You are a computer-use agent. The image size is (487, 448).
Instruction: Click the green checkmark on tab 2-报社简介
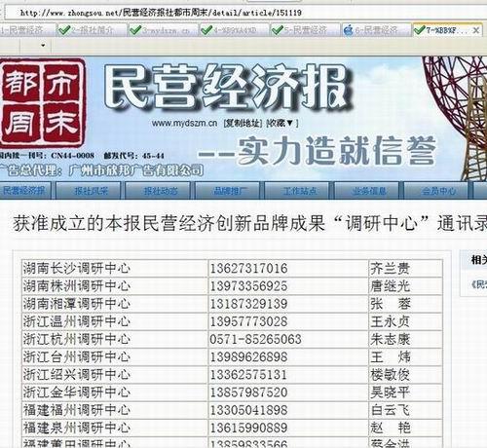point(64,30)
